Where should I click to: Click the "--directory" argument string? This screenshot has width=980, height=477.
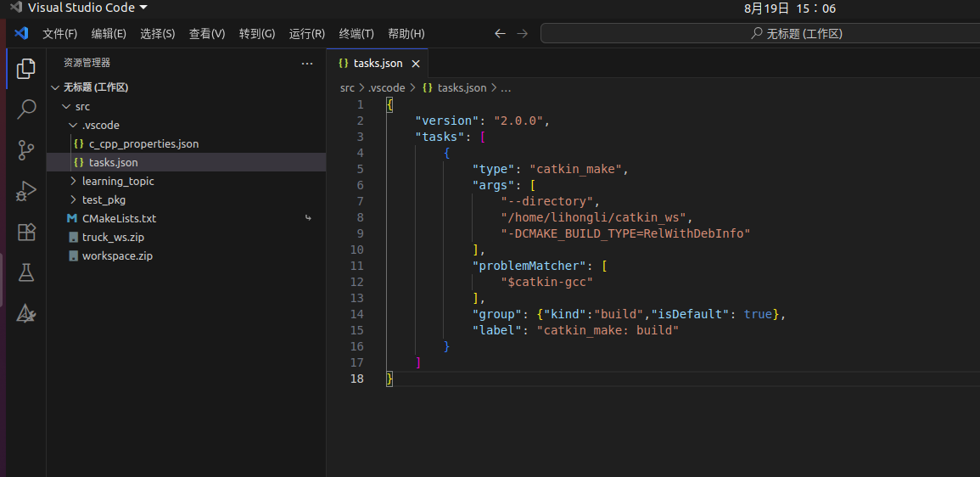pyautogui.click(x=547, y=202)
